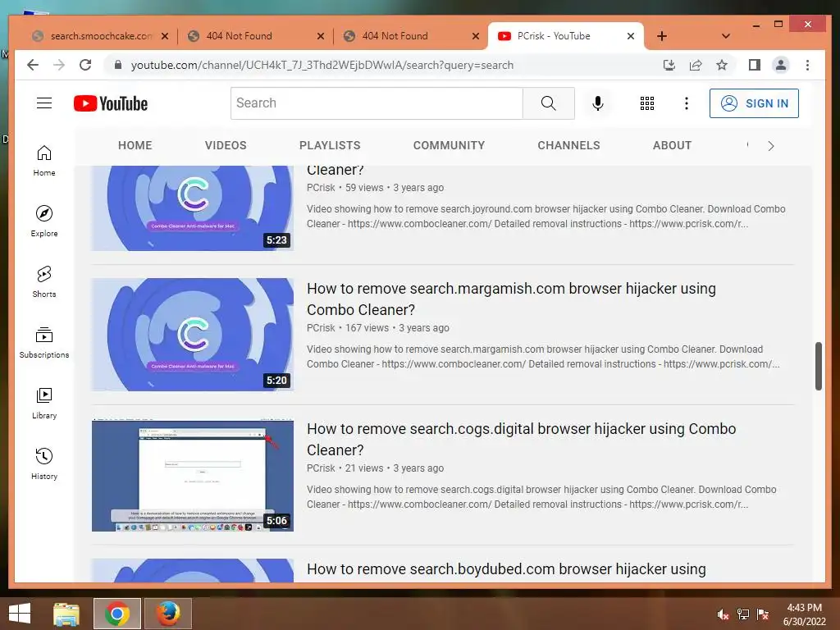
Task: Open YouTube settings three-dot menu
Action: [x=687, y=103]
